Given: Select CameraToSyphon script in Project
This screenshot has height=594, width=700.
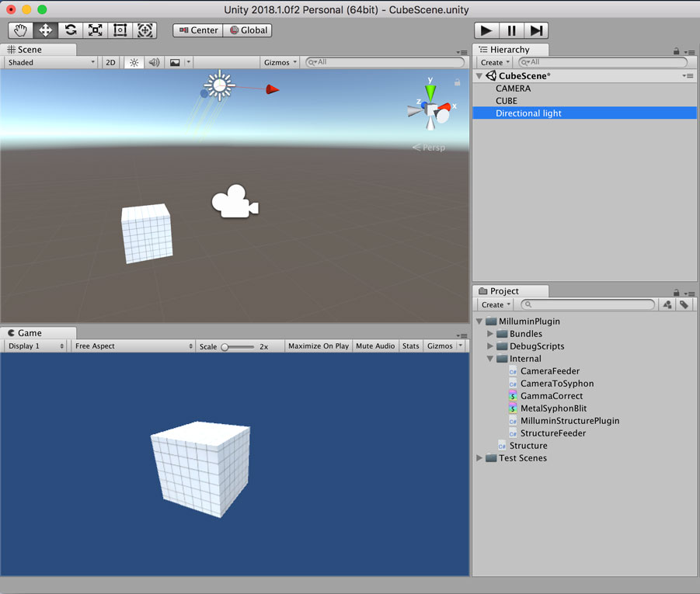Looking at the screenshot, I should tap(556, 384).
